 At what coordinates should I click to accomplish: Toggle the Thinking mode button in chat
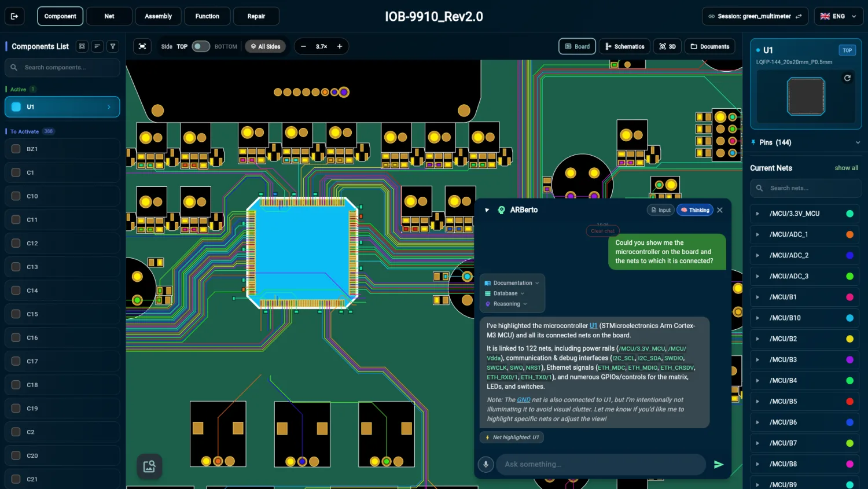pyautogui.click(x=695, y=210)
